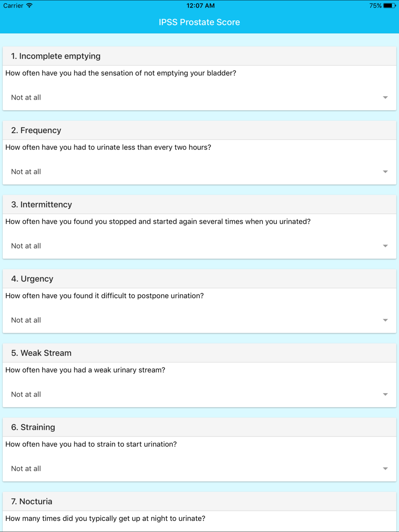
Task: Open the Weak Stream answer dropdown arrow
Action: click(385, 394)
